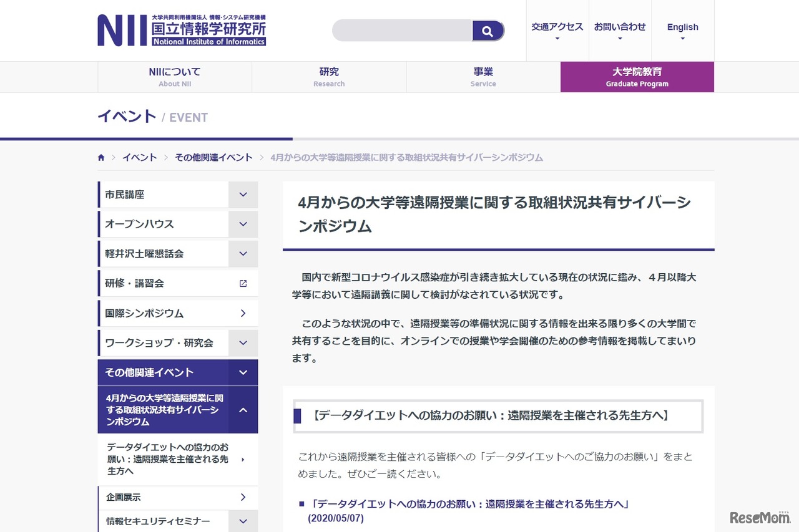Click the search magnifier icon

[x=488, y=30]
